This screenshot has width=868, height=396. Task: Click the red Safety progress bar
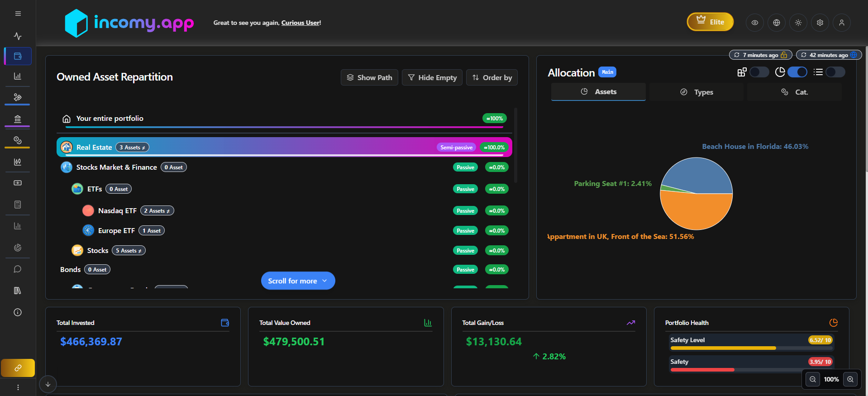pyautogui.click(x=751, y=370)
